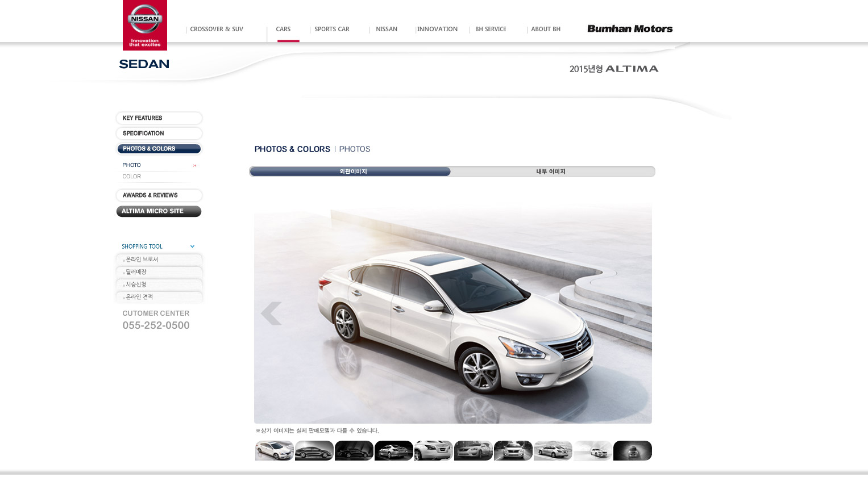Select the 외관이미지 exterior tab
Viewport: 868px width, 481px height.
(x=350, y=172)
